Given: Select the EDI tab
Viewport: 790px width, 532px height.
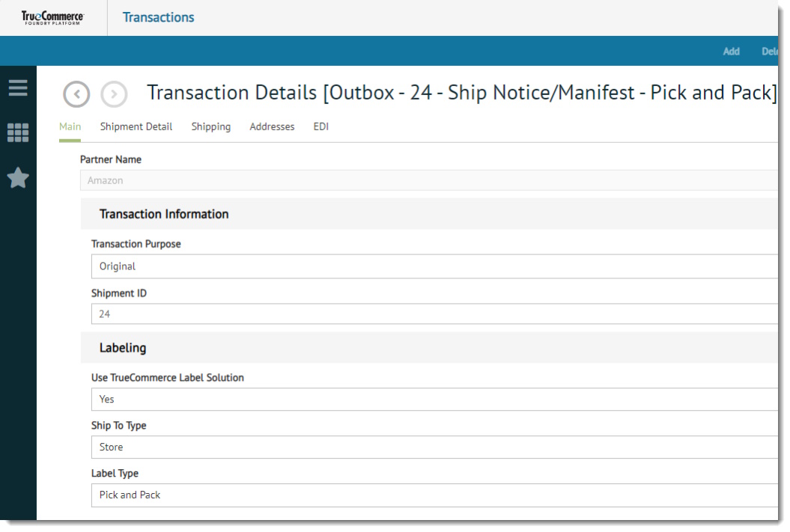Looking at the screenshot, I should pyautogui.click(x=320, y=127).
